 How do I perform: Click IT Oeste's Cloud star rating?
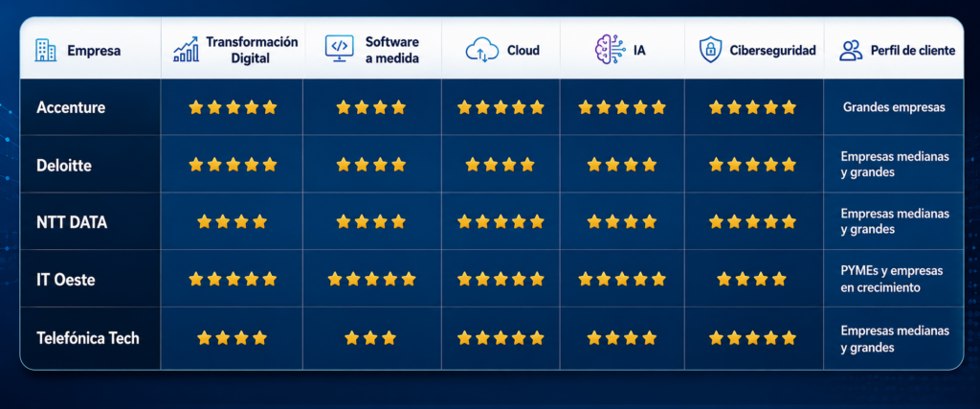click(x=501, y=280)
